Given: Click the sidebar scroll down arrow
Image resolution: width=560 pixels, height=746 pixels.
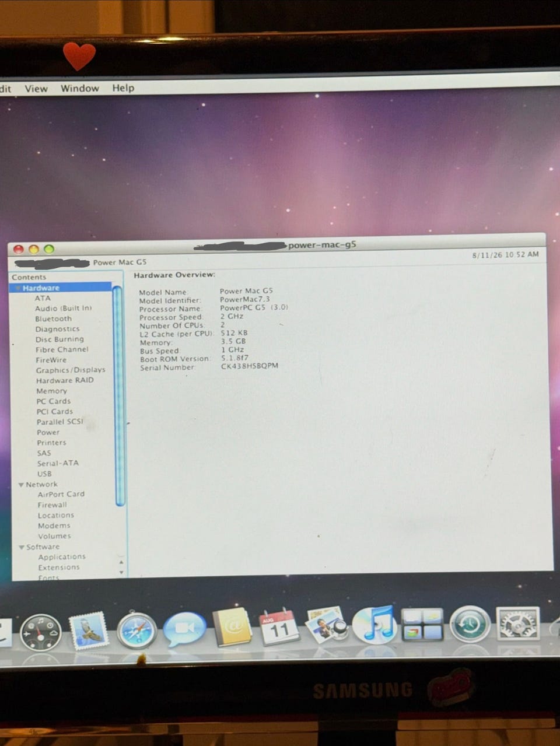Looking at the screenshot, I should point(121,572).
